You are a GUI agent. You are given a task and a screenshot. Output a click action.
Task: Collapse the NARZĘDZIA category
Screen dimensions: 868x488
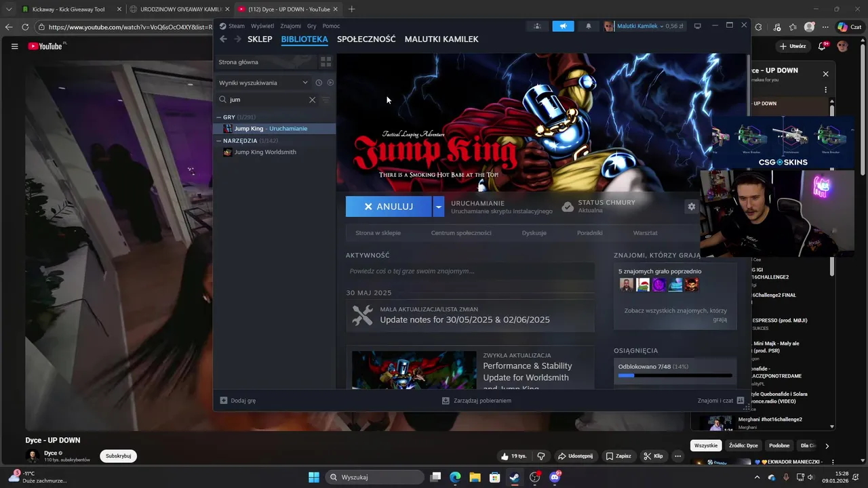[x=219, y=141]
